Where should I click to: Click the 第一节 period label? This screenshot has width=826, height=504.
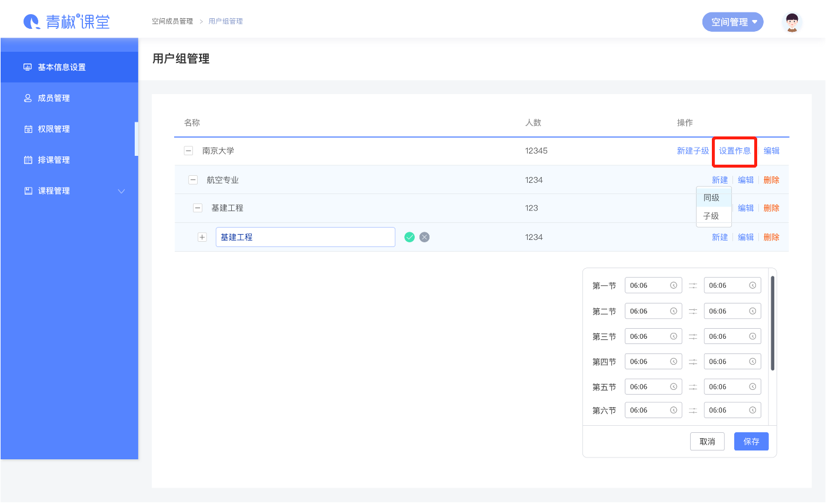pos(604,286)
